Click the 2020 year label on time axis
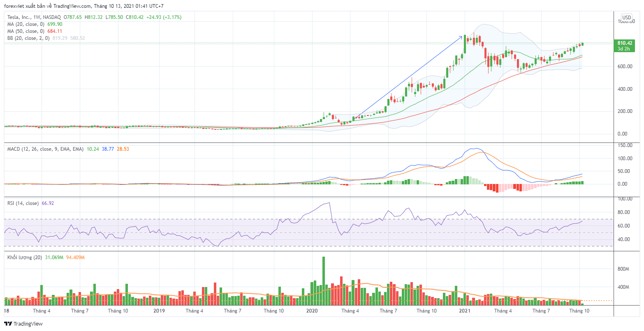The width and height of the screenshot is (644, 331). tap(312, 311)
